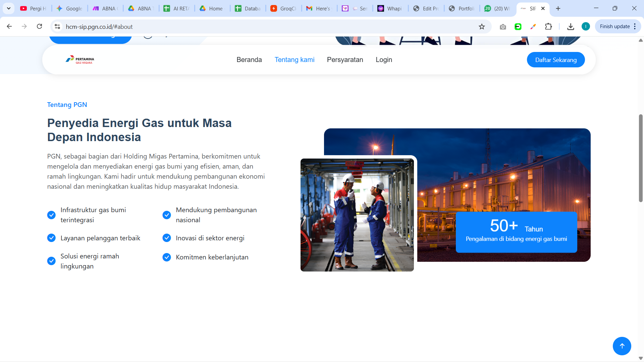The width and height of the screenshot is (644, 362).
Task: Restore down the Chrome window
Action: [615, 8]
